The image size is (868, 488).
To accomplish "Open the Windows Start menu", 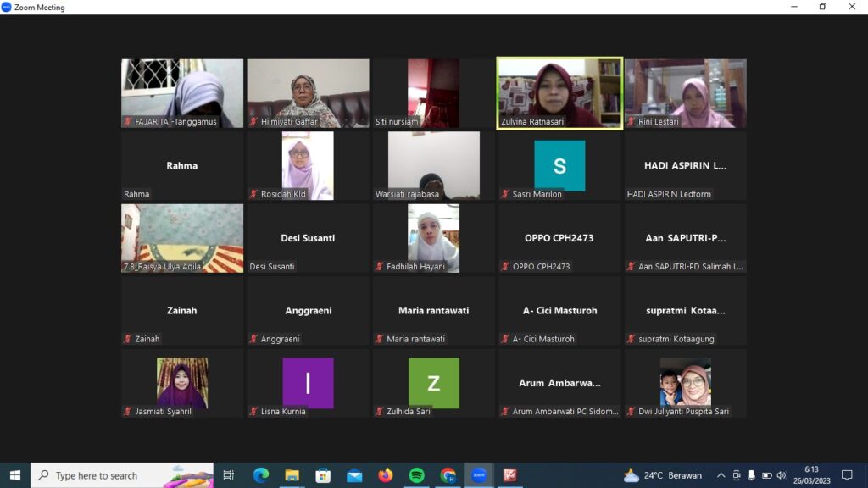I will 14,475.
